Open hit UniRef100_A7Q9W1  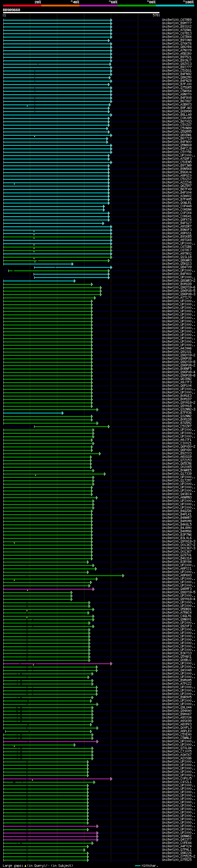coord(177,30)
